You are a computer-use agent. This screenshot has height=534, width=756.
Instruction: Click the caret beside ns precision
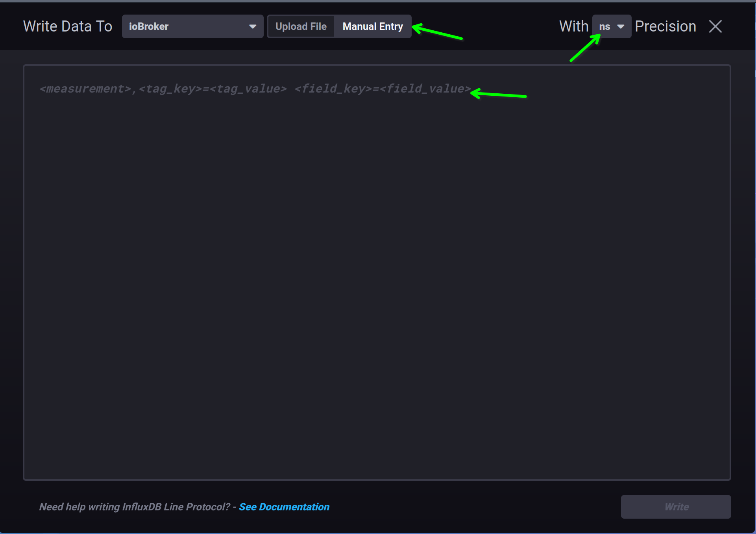pos(621,26)
